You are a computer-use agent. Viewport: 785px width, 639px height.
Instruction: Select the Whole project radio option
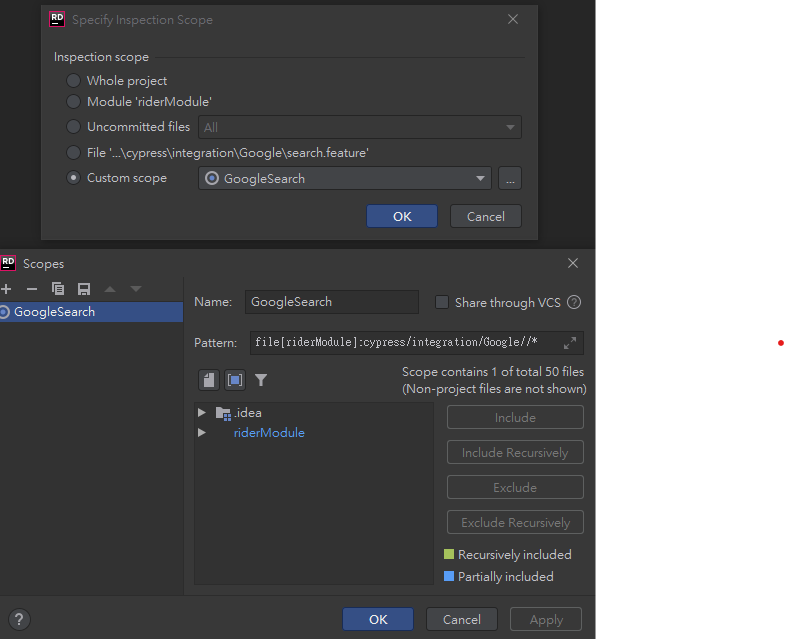pos(74,81)
